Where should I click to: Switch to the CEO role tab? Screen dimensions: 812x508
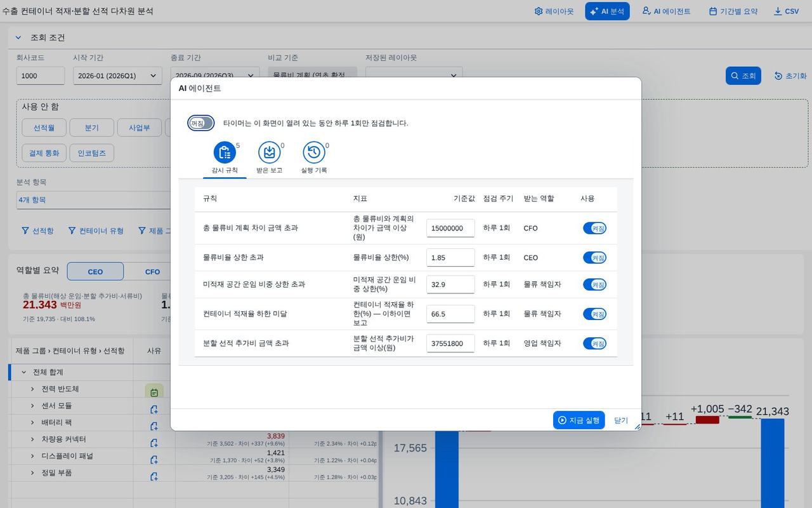tap(95, 272)
